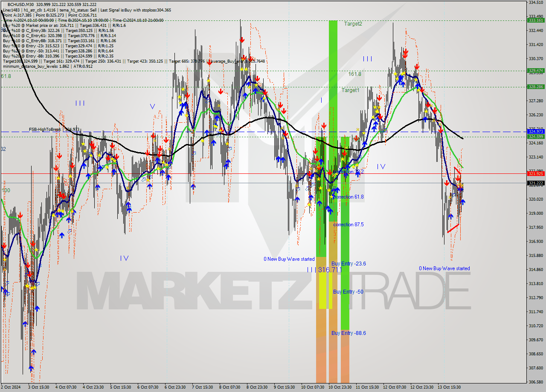This screenshot has width=546, height=392.
Task: Click the green 324.599 price tag
Action: coord(536,136)
